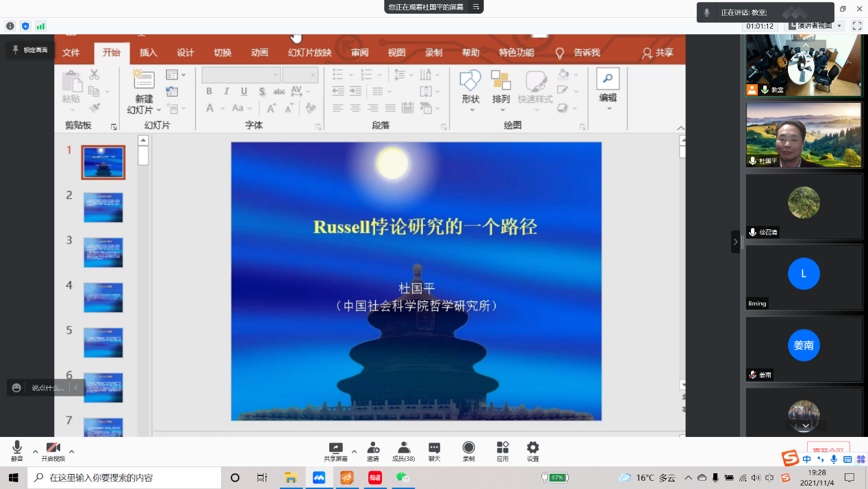Turn on camera with 开启视频
The width and height of the screenshot is (868, 489).
click(53, 451)
